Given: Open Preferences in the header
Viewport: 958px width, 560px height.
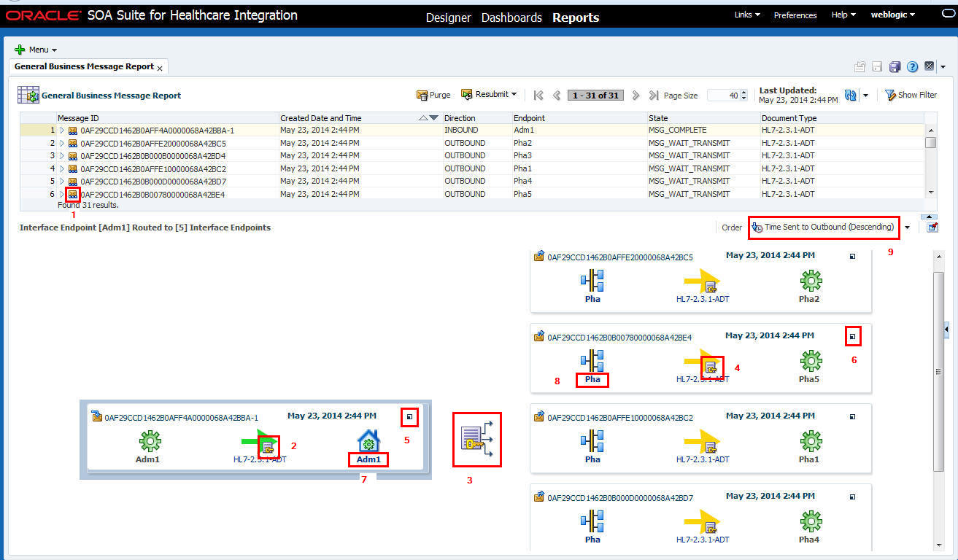Looking at the screenshot, I should (795, 15).
